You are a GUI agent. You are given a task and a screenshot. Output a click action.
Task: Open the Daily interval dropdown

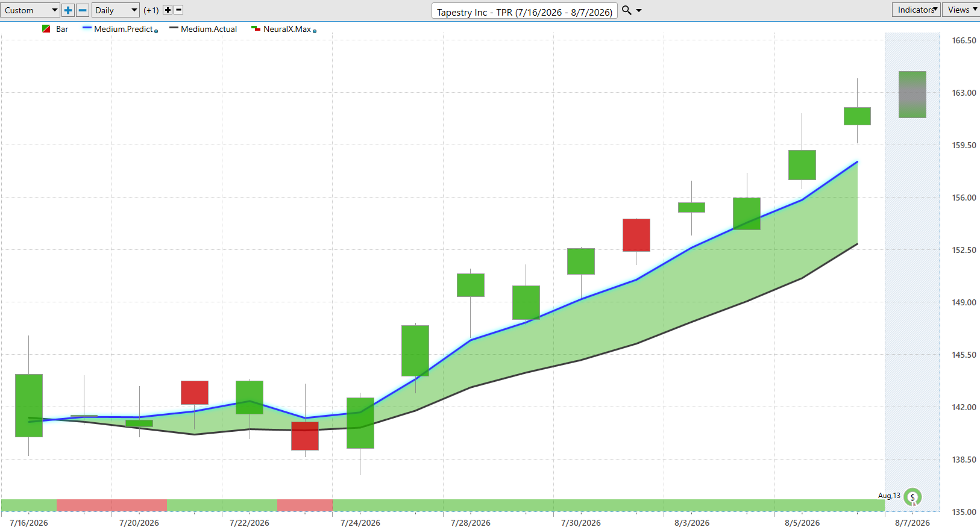tap(116, 10)
